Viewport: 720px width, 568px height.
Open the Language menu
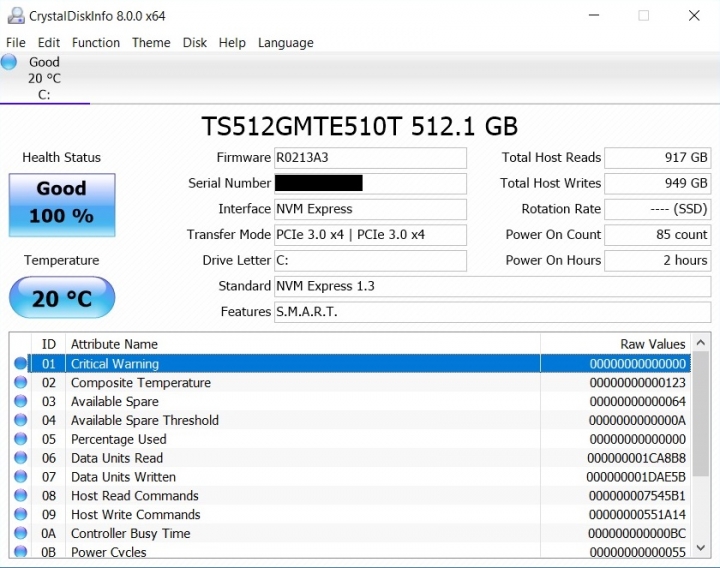pyautogui.click(x=286, y=43)
